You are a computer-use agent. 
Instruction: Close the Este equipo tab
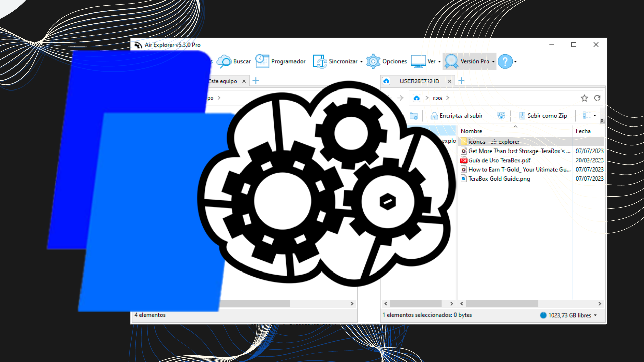pyautogui.click(x=244, y=81)
